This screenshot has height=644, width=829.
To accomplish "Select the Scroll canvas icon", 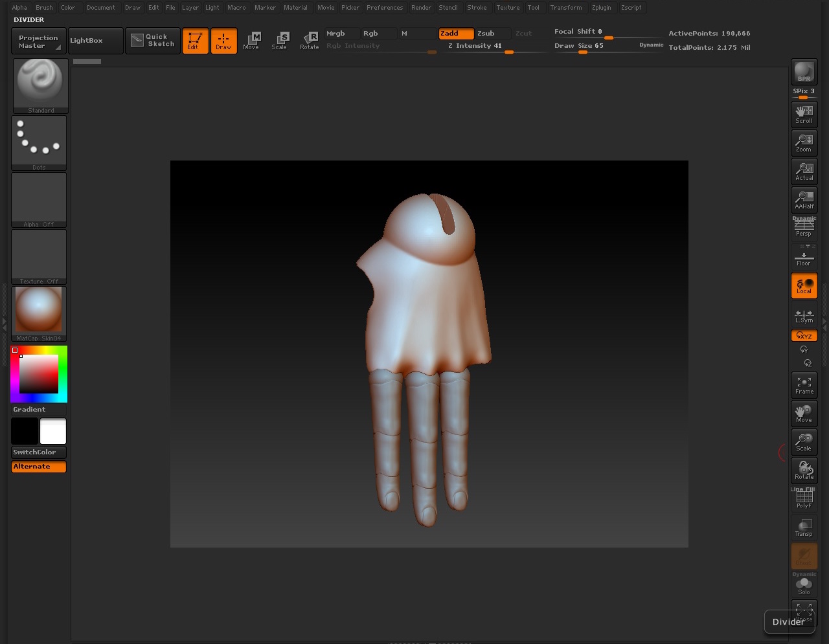I will pyautogui.click(x=804, y=115).
